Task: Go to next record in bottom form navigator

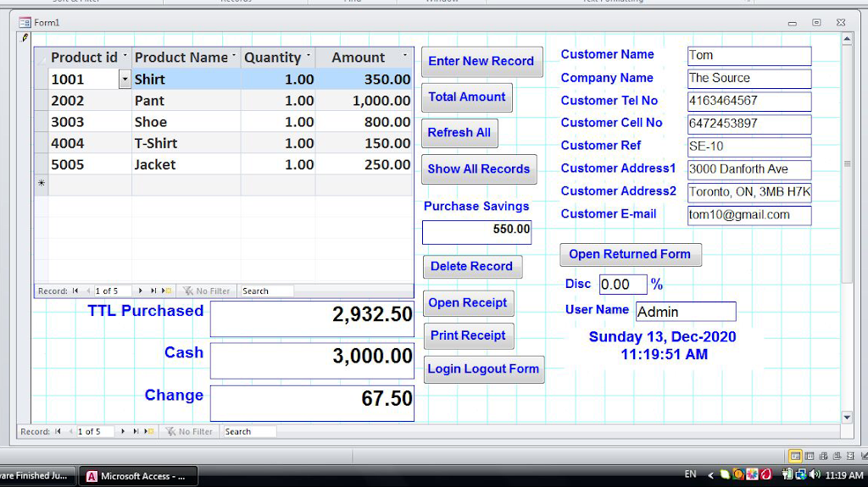Action: [x=123, y=432]
